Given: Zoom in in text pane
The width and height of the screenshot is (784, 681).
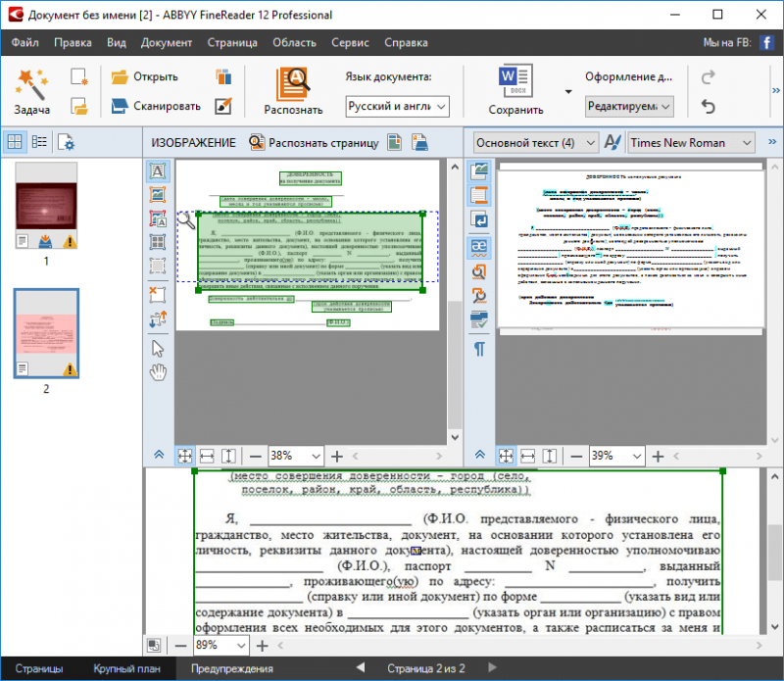Looking at the screenshot, I should coord(658,457).
